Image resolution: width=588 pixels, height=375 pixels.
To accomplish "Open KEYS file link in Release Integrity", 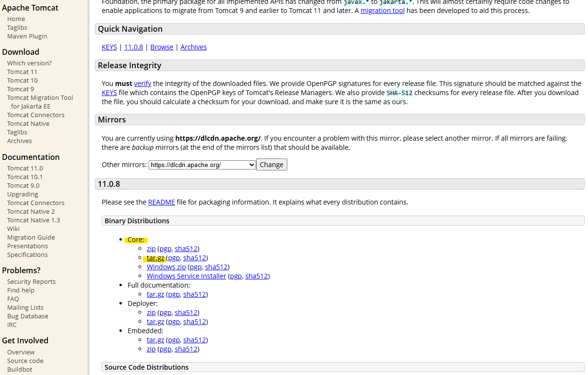I will pyautogui.click(x=109, y=93).
